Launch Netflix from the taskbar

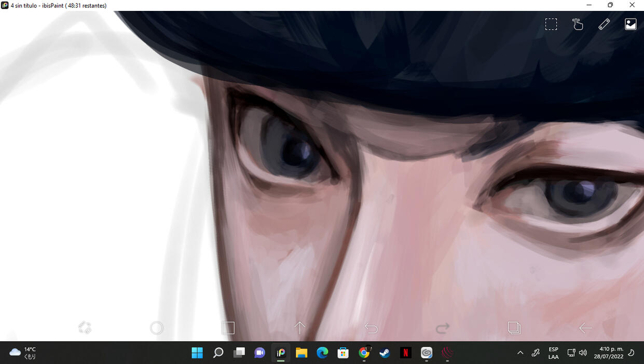pyautogui.click(x=405, y=353)
